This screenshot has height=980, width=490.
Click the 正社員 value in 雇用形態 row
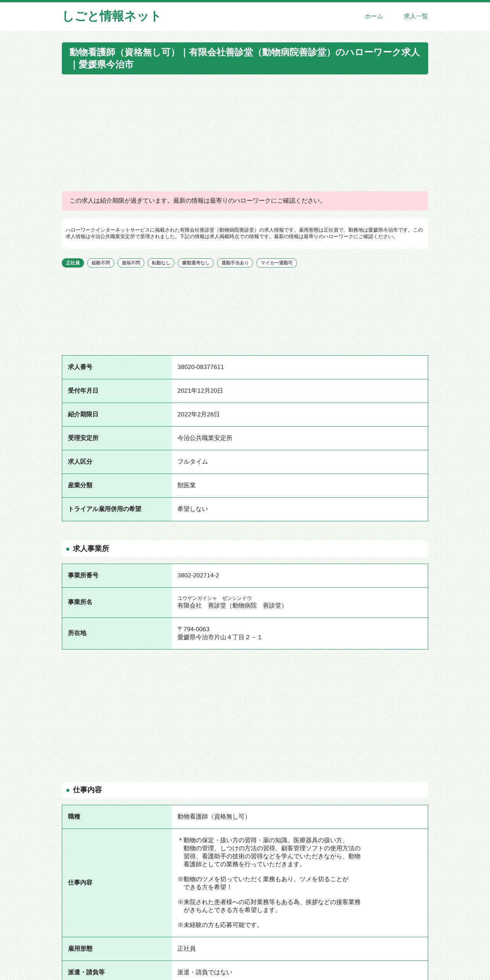point(187,949)
